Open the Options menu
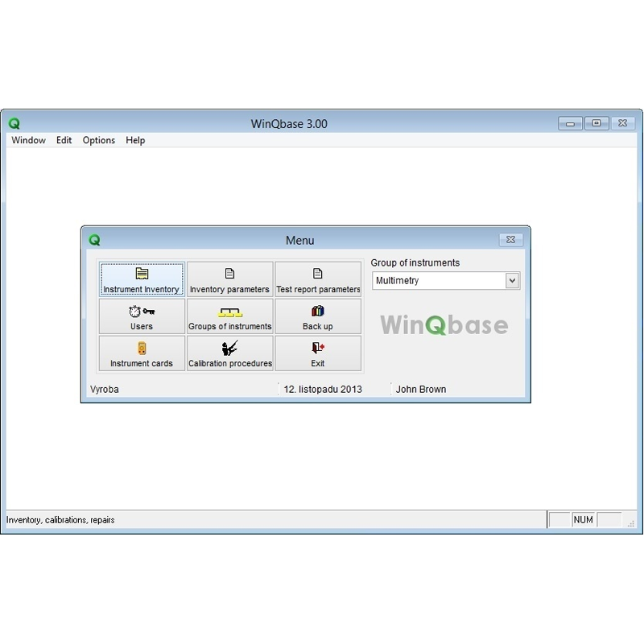 [x=98, y=140]
